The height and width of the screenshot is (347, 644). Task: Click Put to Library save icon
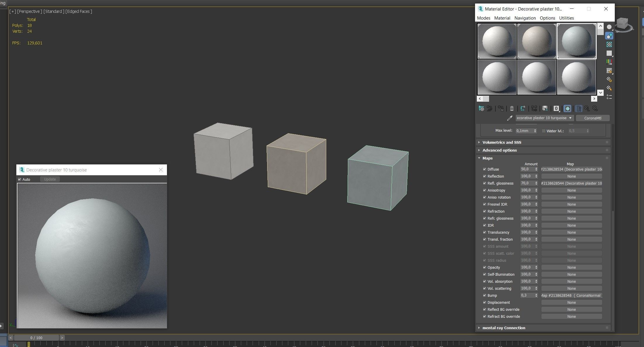[545, 109]
